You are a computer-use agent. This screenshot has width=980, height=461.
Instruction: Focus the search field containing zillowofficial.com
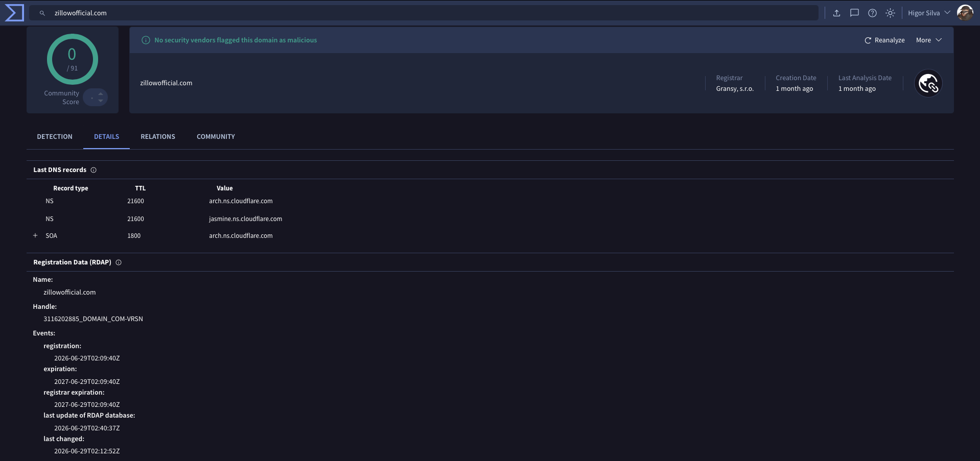424,13
